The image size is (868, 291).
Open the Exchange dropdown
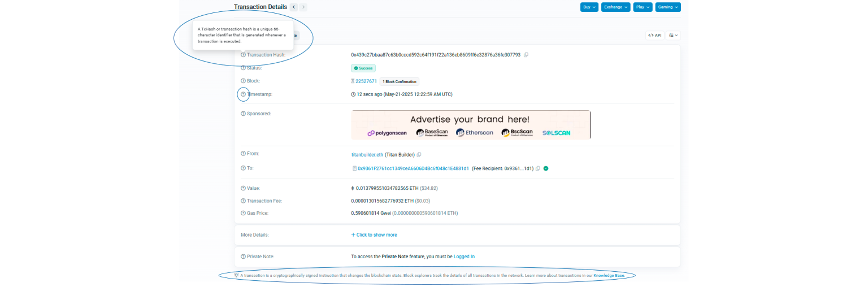(x=615, y=7)
